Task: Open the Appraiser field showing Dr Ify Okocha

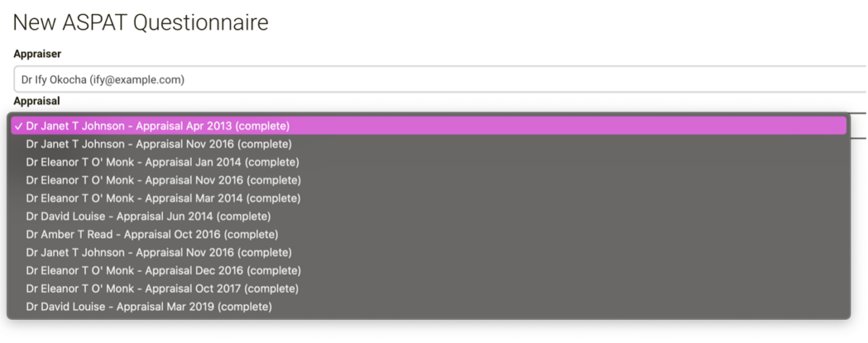Action: coord(434,80)
